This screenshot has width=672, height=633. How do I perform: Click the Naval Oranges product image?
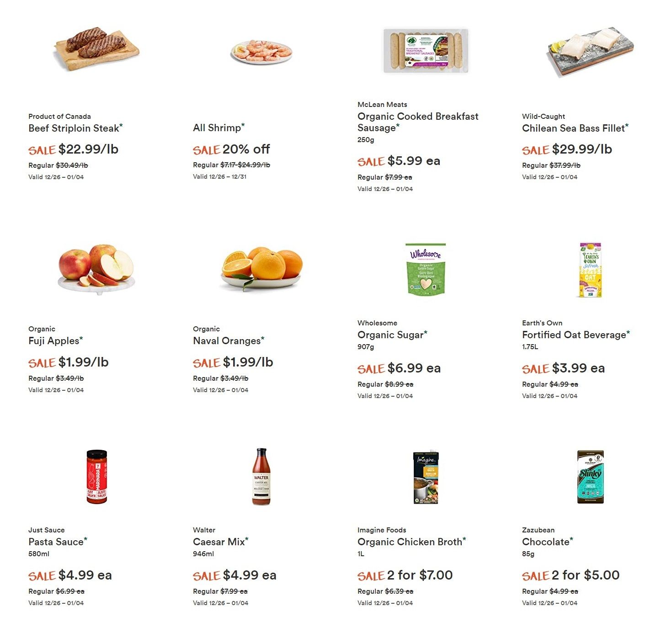pyautogui.click(x=261, y=269)
